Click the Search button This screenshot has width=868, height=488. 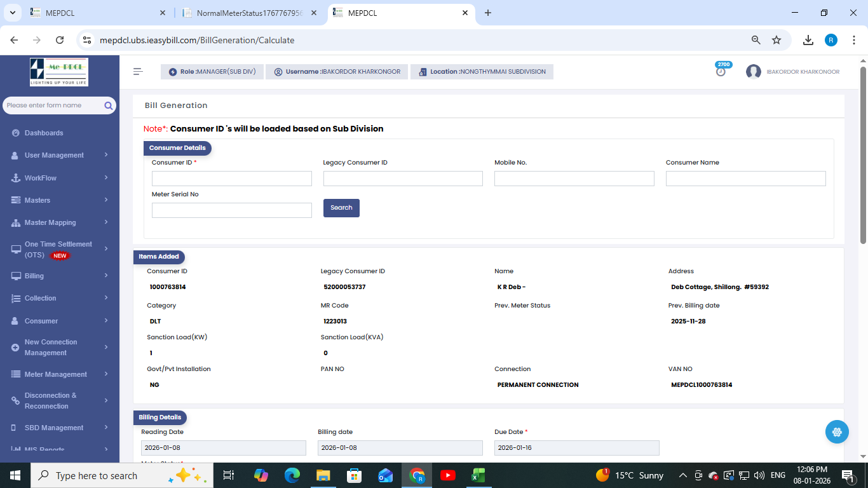(x=341, y=208)
